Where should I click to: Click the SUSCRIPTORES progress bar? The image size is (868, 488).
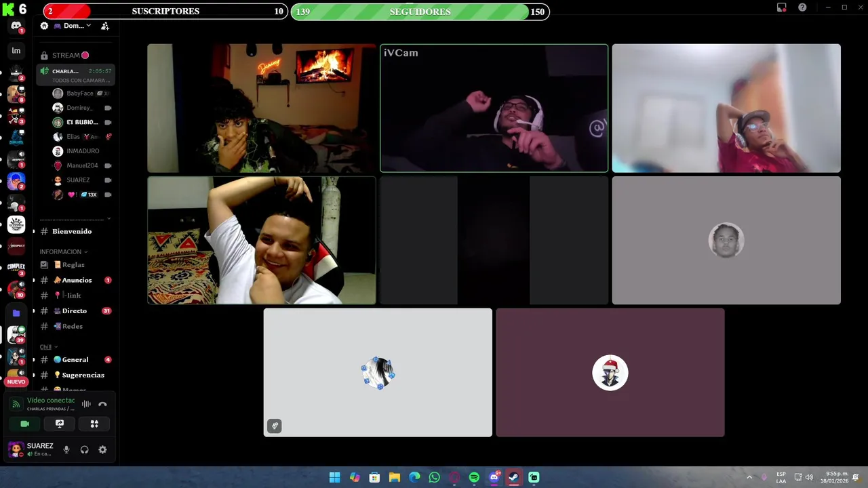coord(165,12)
